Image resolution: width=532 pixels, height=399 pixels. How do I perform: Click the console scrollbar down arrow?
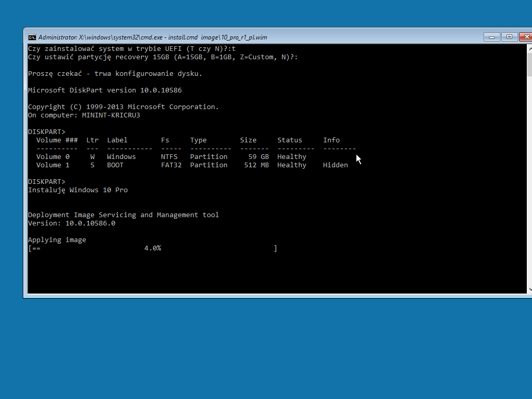click(x=529, y=289)
